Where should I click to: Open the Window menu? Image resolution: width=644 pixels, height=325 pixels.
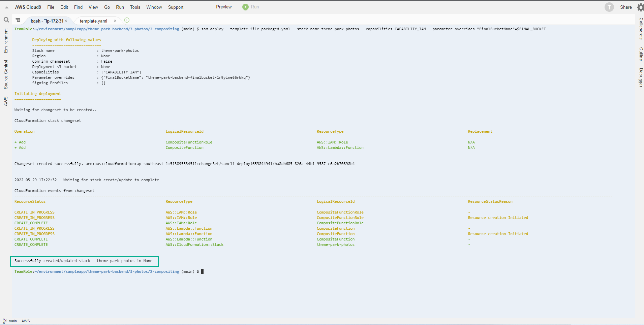(x=154, y=7)
